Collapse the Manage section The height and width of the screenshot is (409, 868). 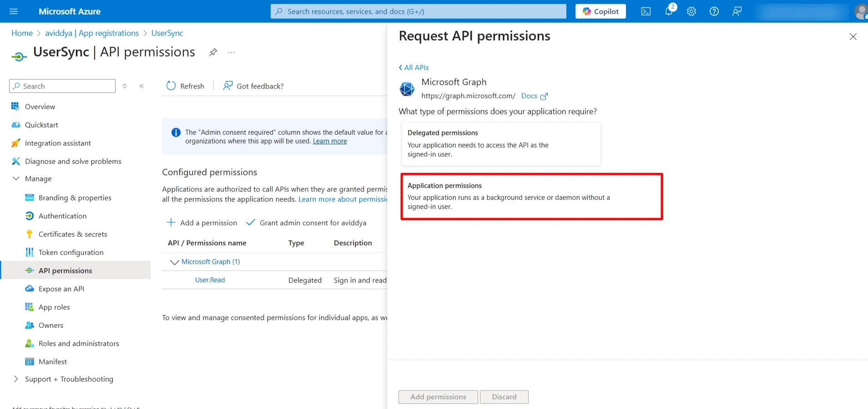coord(16,179)
